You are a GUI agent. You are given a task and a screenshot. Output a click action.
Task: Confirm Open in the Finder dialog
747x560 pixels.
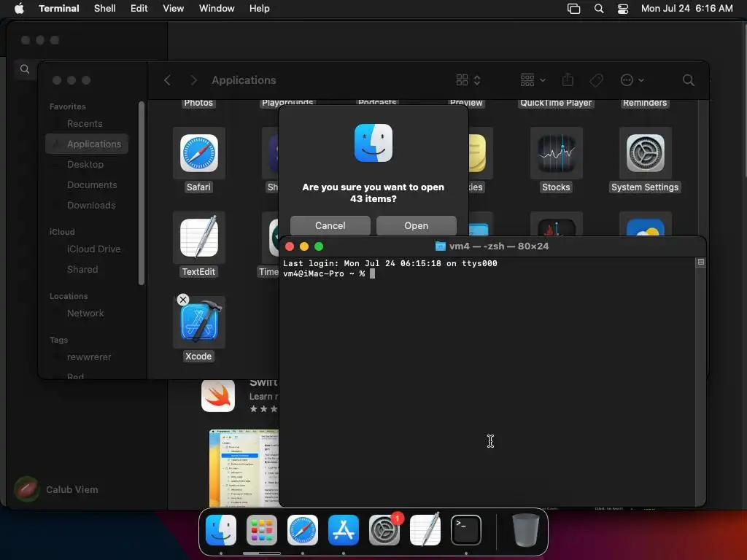(x=417, y=226)
